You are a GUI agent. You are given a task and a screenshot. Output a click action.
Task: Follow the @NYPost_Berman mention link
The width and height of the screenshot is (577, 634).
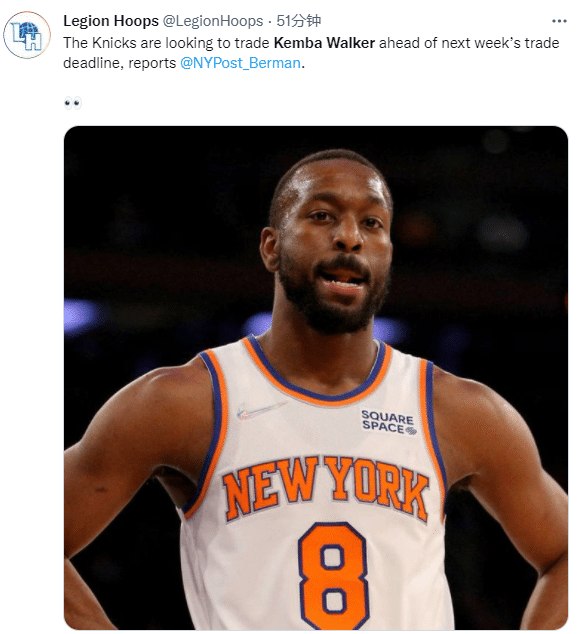[240, 63]
